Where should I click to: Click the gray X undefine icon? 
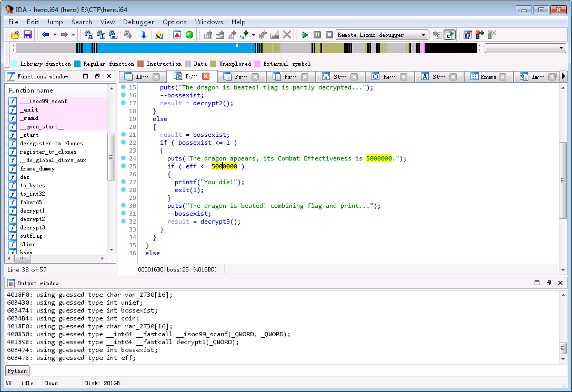point(287,35)
